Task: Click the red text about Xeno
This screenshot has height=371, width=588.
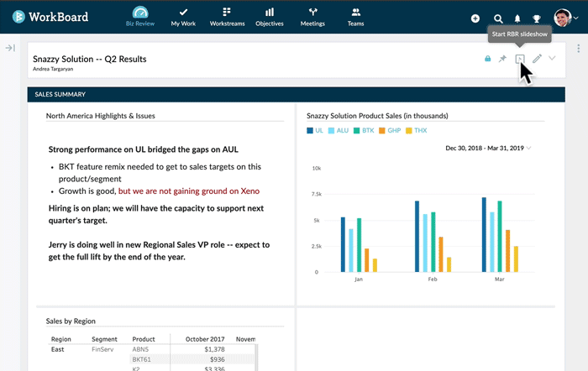Action: click(x=189, y=191)
